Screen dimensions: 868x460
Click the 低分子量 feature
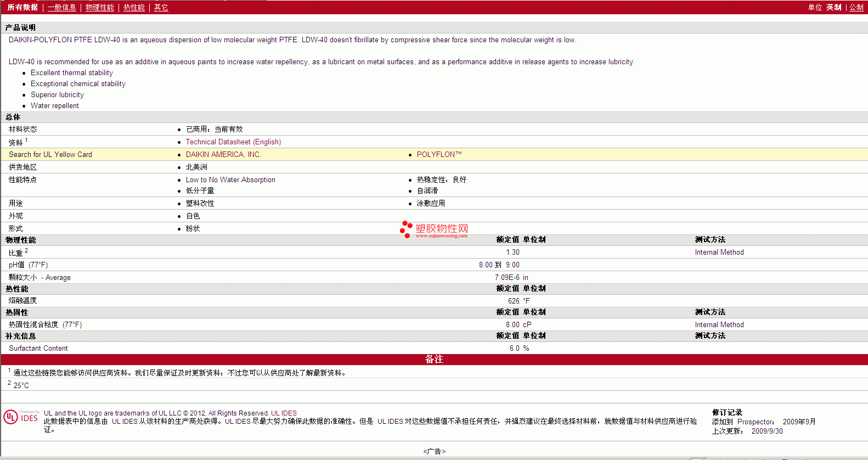[x=200, y=190]
